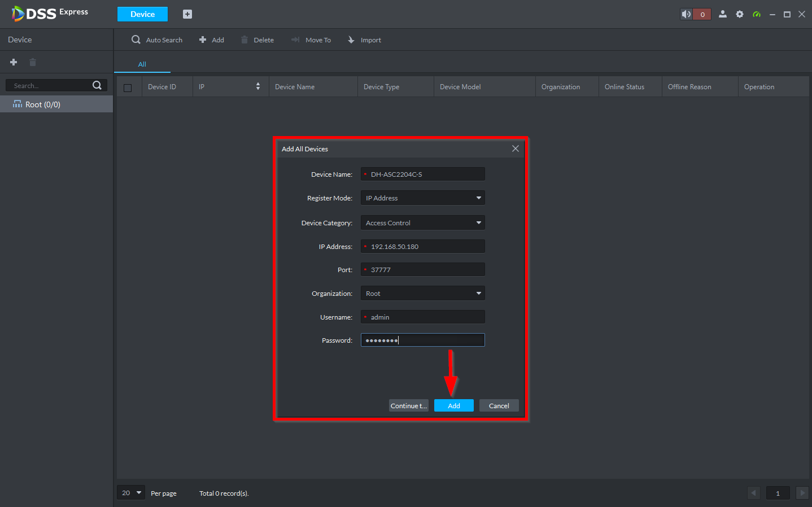
Task: Click the plus icon to open new tab
Action: click(187, 14)
